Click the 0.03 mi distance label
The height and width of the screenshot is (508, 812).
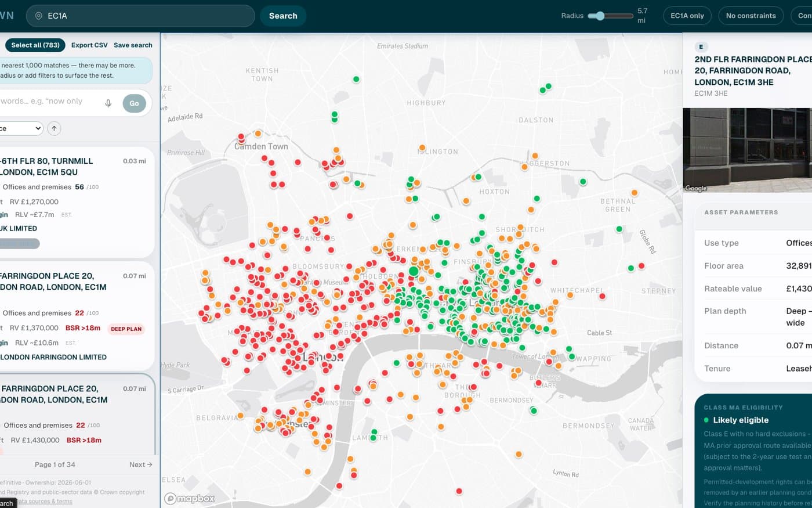135,161
